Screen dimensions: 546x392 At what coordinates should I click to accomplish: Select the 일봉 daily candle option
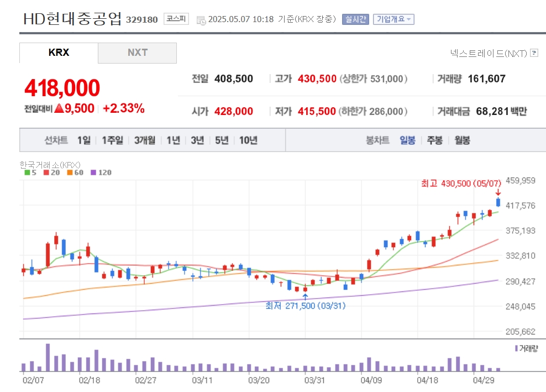(407, 140)
